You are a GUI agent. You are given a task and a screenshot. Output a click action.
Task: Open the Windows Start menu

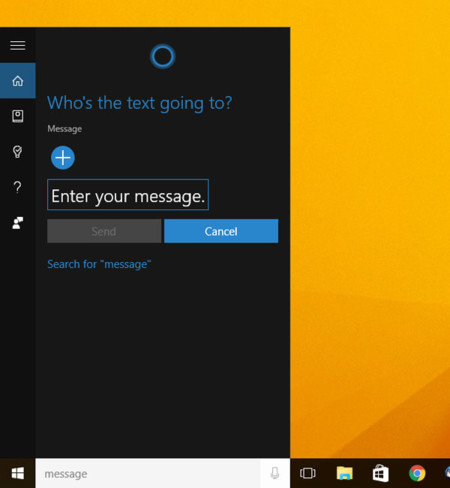[x=18, y=473]
